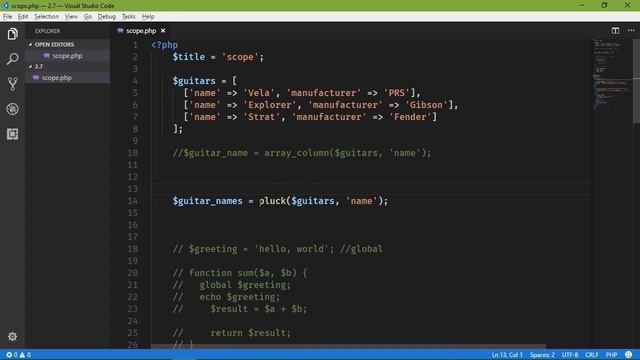Open the Manage gear menu
The height and width of the screenshot is (360, 640).
12,336
